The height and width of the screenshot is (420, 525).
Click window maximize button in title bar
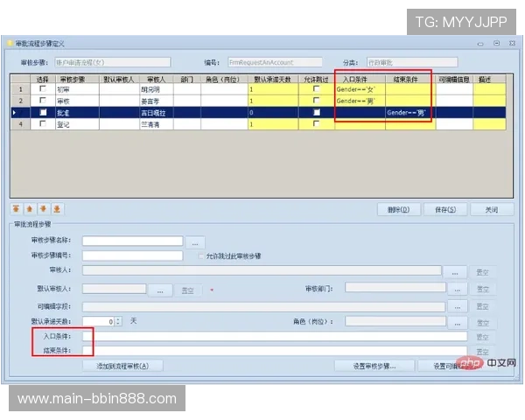(496, 44)
